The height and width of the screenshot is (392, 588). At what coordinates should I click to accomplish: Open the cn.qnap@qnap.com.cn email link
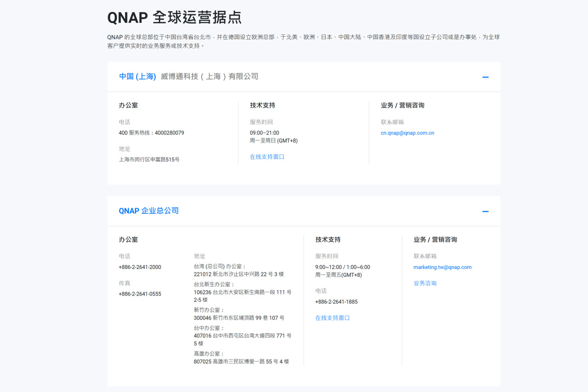(x=407, y=133)
